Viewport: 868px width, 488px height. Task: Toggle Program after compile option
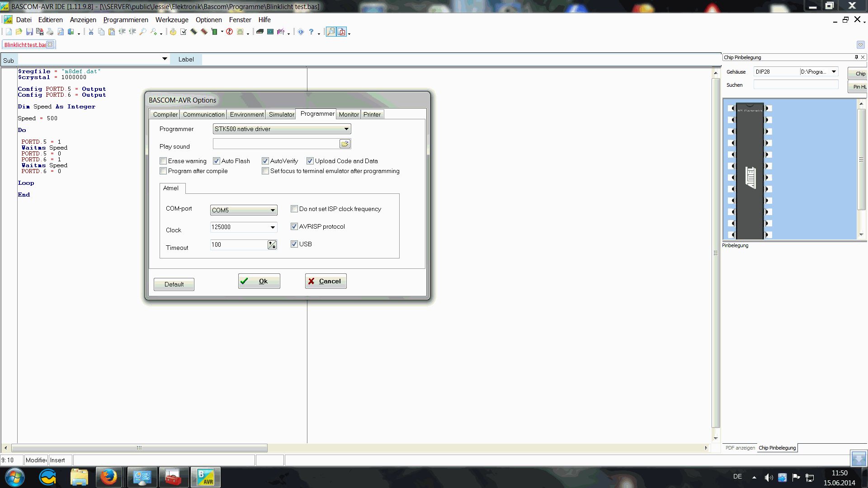[x=163, y=171]
